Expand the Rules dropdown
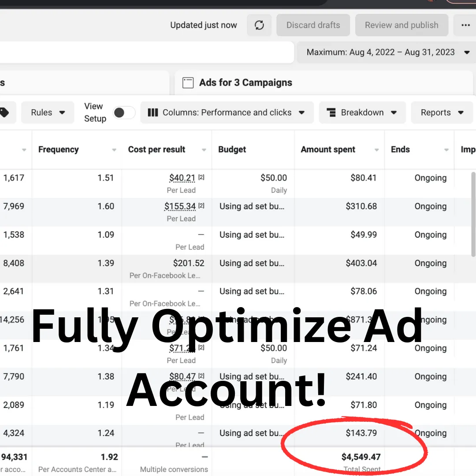476x476 pixels. point(48,113)
